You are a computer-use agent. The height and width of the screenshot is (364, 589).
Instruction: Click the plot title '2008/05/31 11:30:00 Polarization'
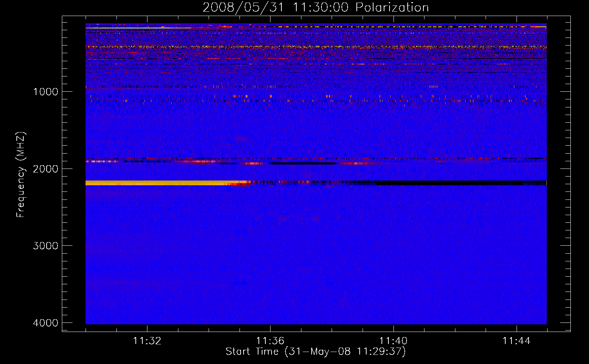pyautogui.click(x=316, y=7)
